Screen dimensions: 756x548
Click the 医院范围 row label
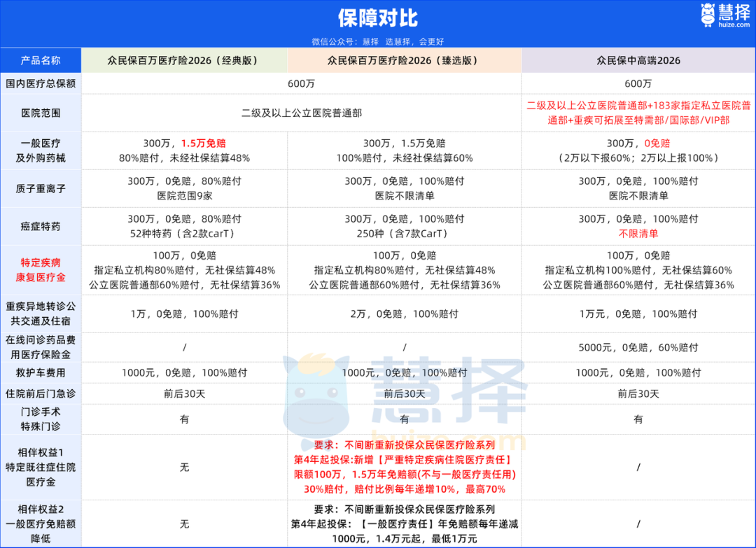coord(41,113)
